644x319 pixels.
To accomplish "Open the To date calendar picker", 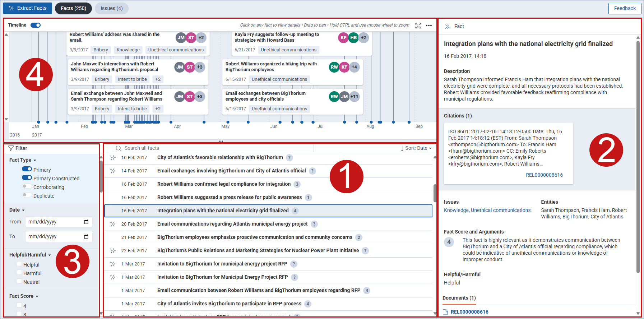I will pos(86,237).
